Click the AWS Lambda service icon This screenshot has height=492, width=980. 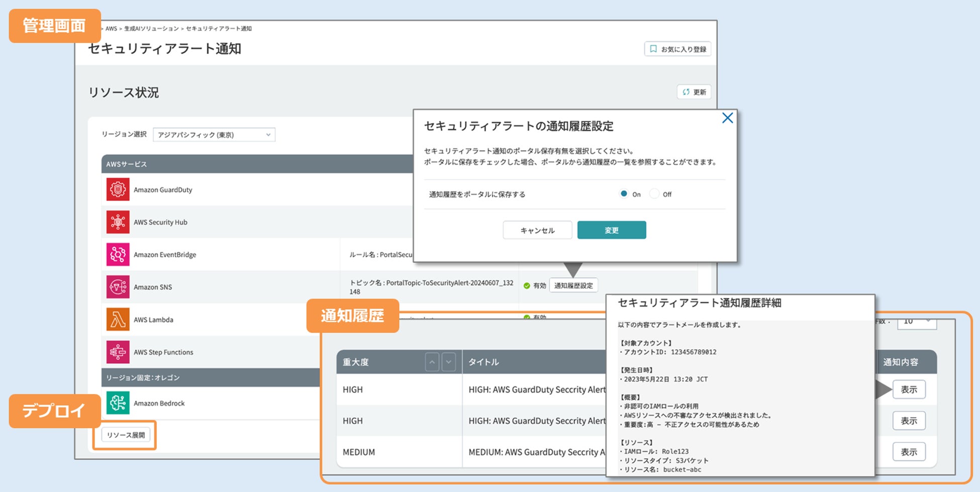click(118, 320)
